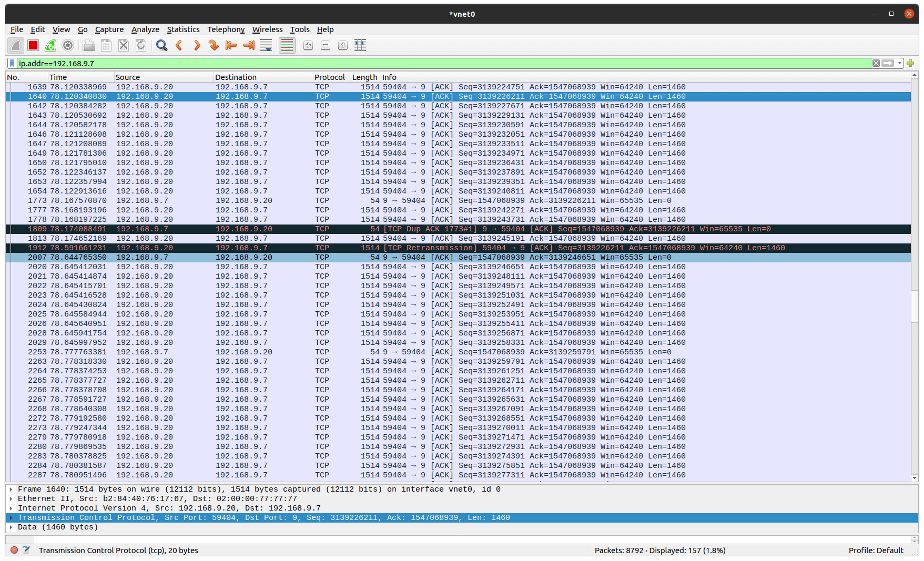
Task: Zoom in on the packet list
Action: pos(308,46)
